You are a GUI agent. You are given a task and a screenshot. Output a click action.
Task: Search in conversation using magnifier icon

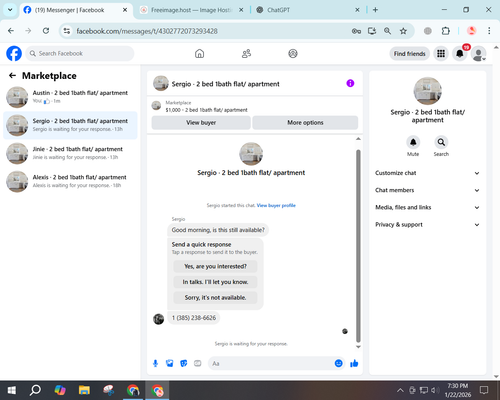(x=441, y=142)
